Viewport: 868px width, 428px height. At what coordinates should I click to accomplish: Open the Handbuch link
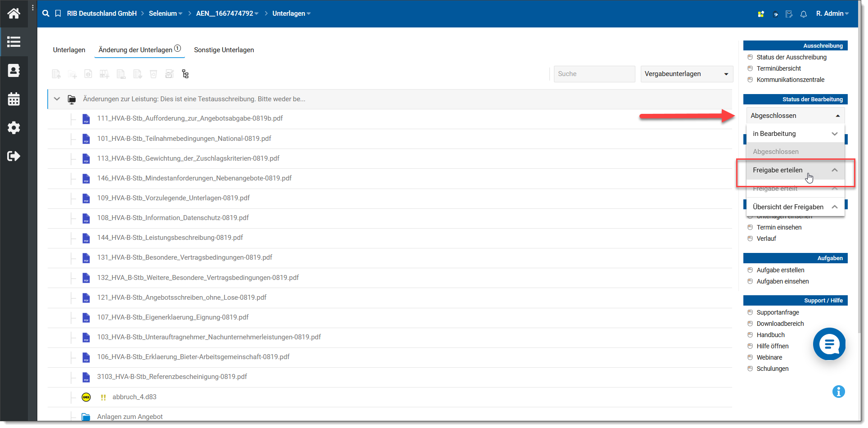[x=771, y=335]
